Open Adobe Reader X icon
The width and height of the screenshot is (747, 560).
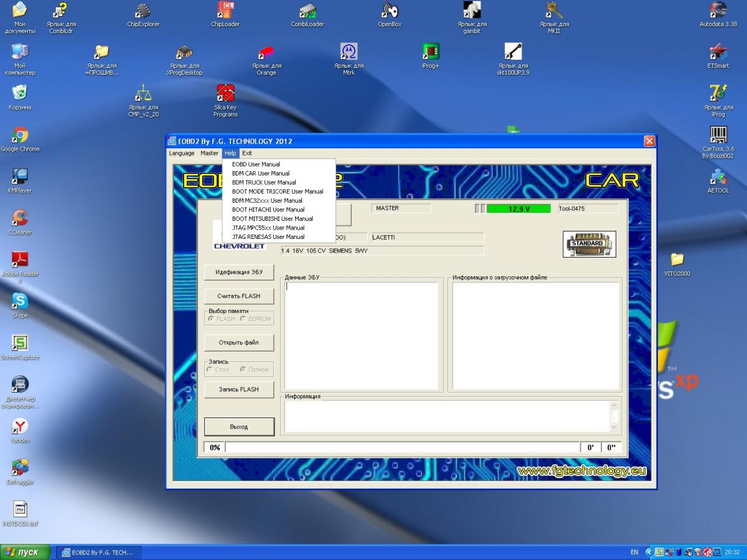[x=20, y=268]
